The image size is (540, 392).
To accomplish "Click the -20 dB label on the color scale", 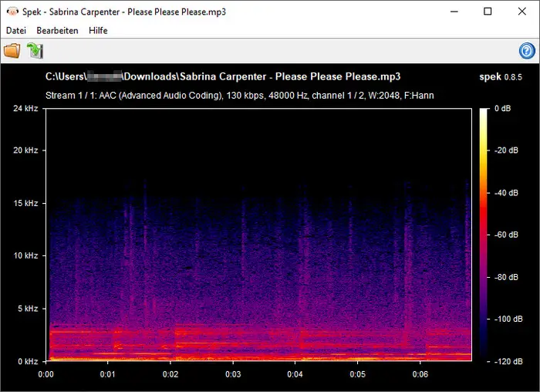I will [x=506, y=150].
